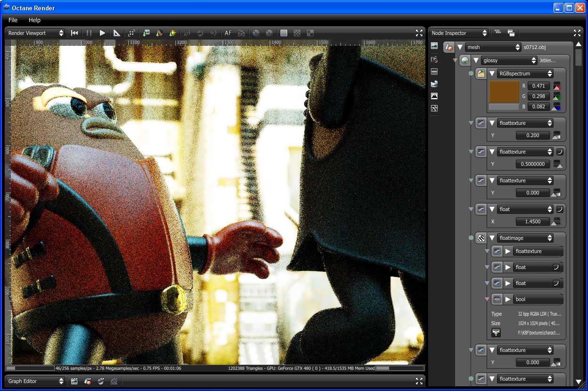
Task: Pause the render
Action: pos(89,33)
